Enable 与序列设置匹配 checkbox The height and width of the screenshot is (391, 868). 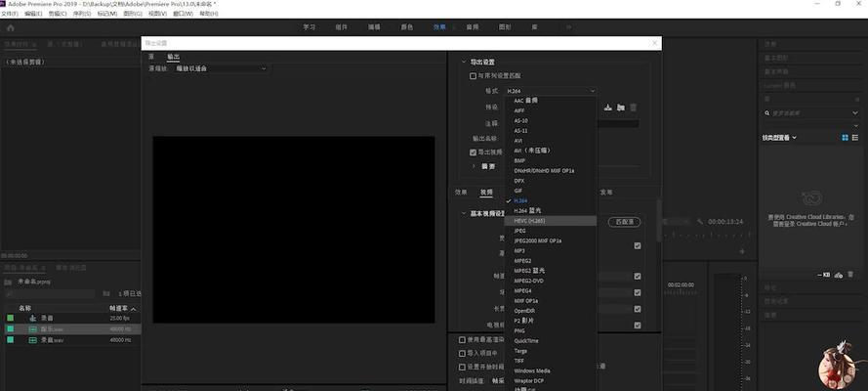473,76
